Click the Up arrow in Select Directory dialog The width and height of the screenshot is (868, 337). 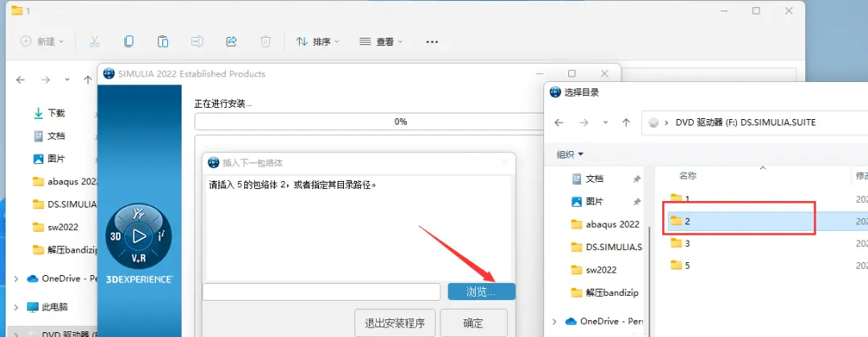click(x=625, y=122)
